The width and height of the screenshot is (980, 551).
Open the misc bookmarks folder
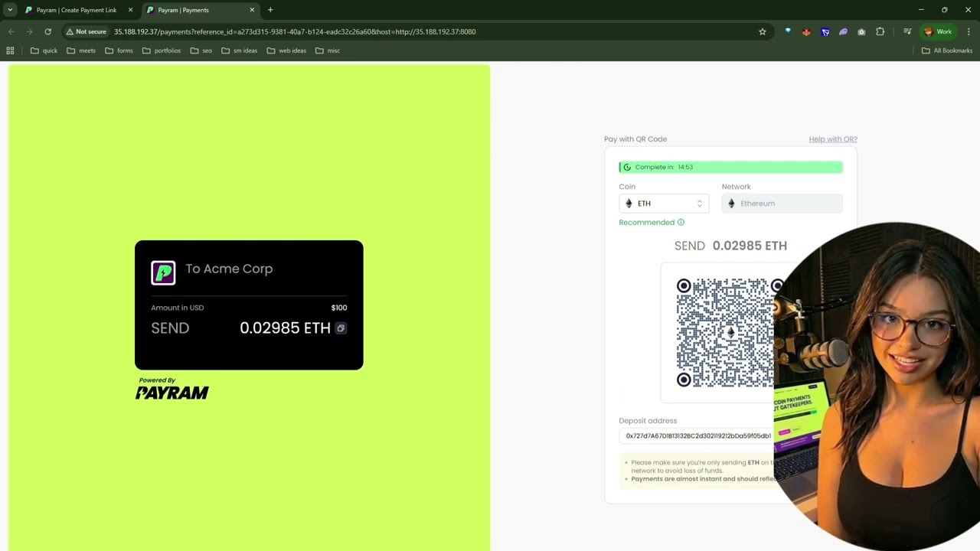328,51
